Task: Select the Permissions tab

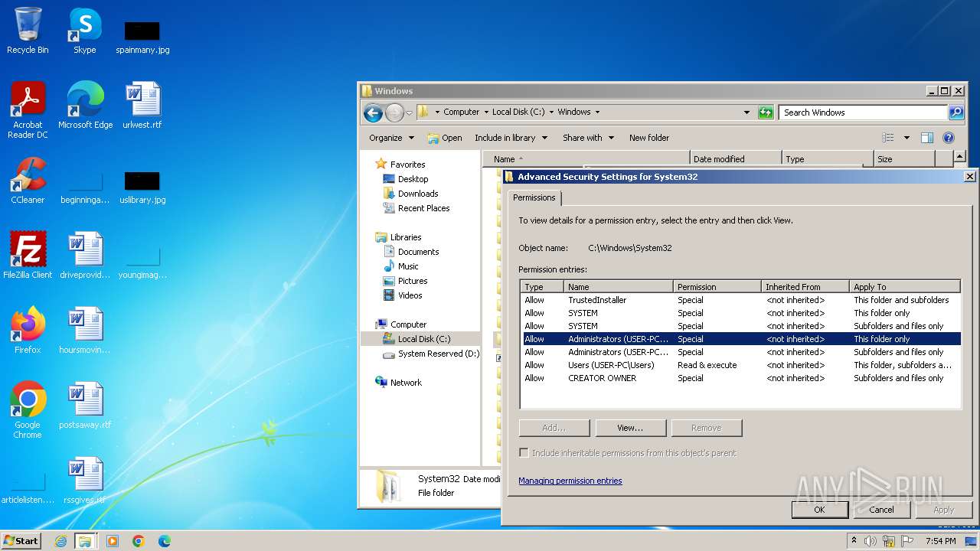Action: (x=534, y=197)
